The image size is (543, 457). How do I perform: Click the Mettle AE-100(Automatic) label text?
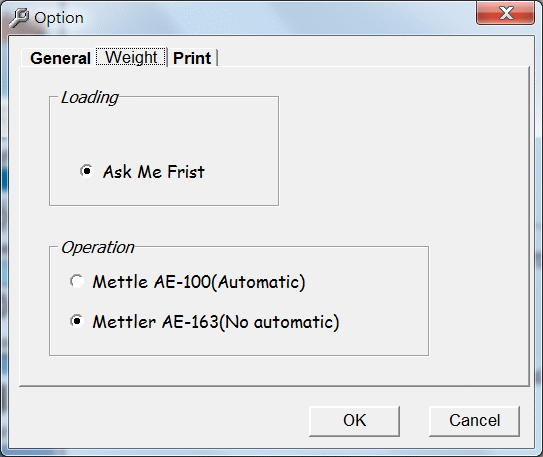[199, 282]
